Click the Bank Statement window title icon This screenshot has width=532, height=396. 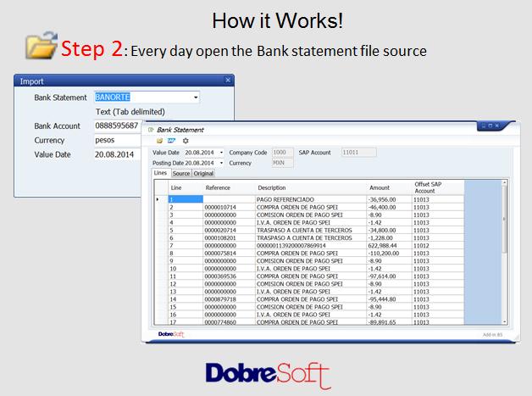click(x=151, y=130)
